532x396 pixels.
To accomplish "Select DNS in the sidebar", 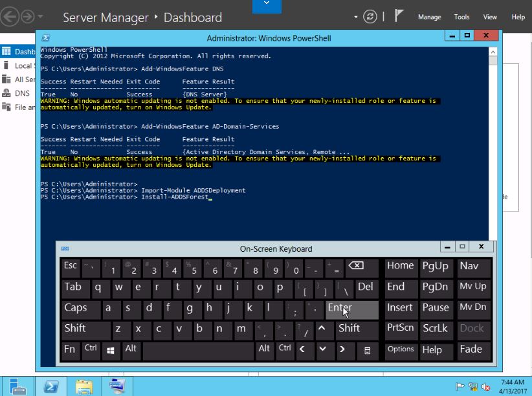I will (x=17, y=93).
